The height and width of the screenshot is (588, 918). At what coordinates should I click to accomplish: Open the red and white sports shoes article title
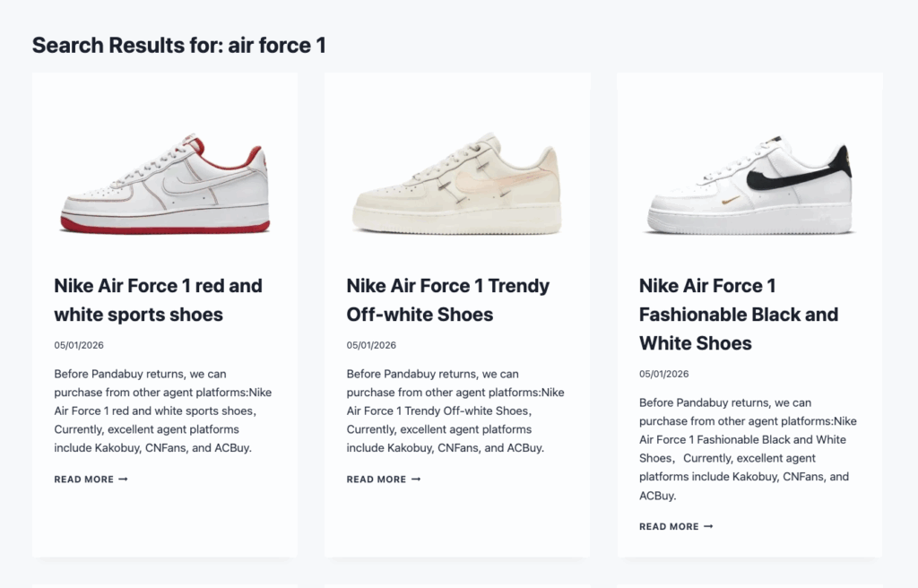click(x=157, y=299)
